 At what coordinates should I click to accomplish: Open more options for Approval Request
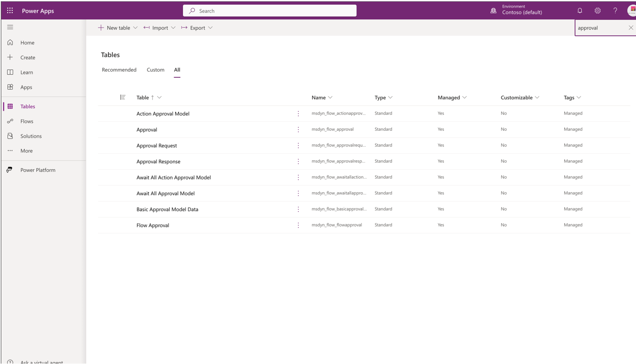pos(298,146)
